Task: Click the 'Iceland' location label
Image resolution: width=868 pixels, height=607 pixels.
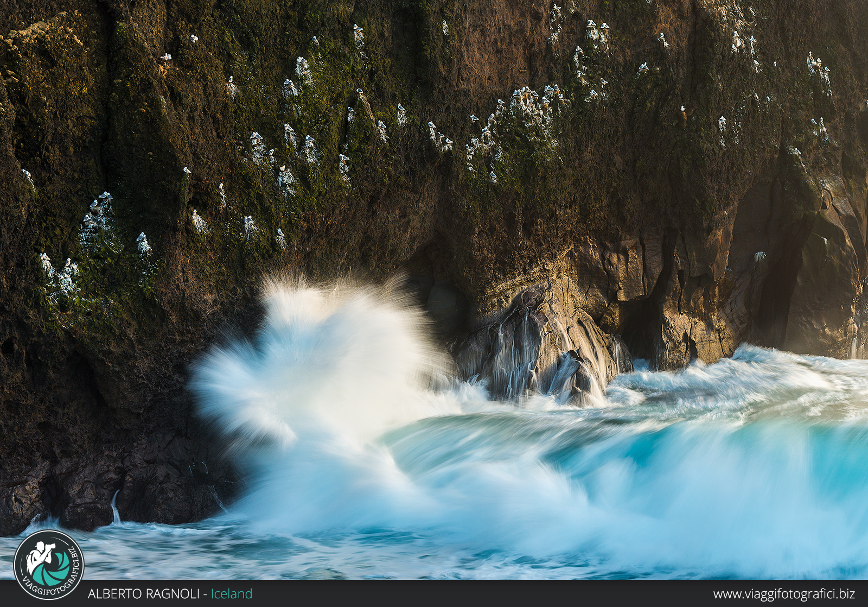Action: click(232, 594)
